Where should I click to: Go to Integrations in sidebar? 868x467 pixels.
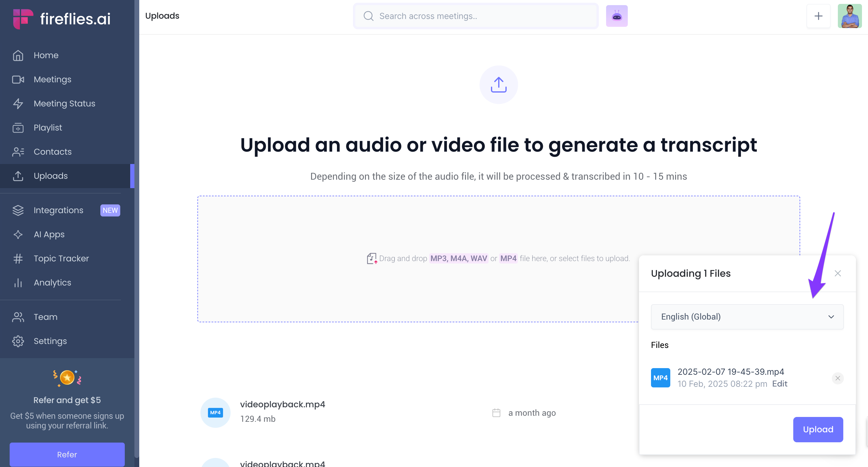click(x=58, y=210)
